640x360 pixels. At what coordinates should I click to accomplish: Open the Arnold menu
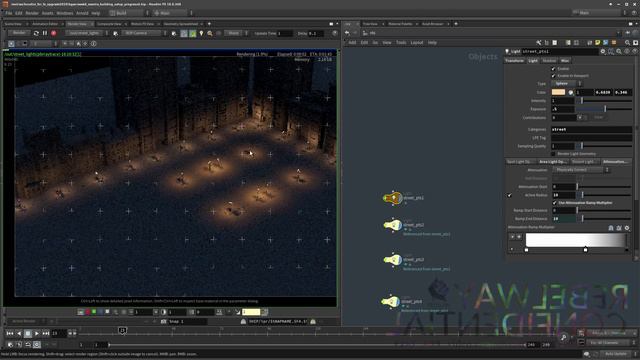pyautogui.click(x=82, y=13)
